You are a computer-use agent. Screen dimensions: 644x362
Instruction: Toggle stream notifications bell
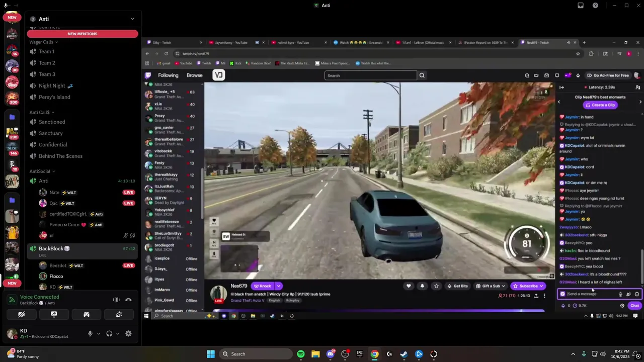[x=422, y=286]
